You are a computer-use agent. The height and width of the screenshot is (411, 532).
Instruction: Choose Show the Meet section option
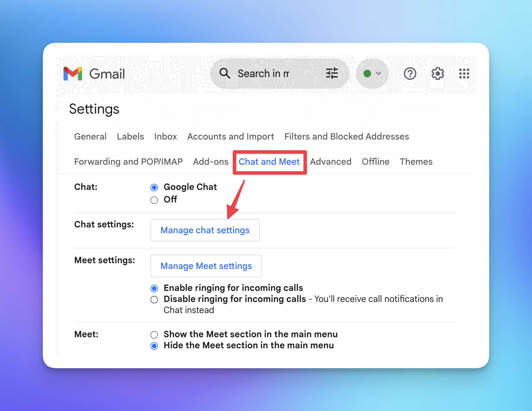coord(154,335)
